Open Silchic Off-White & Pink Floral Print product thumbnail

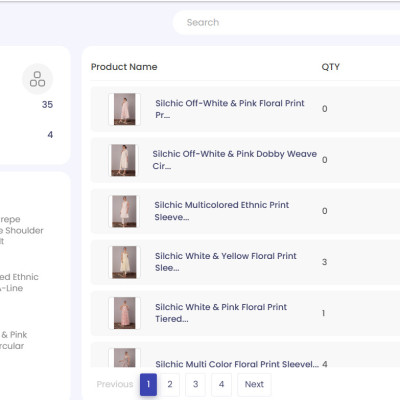coord(124,109)
